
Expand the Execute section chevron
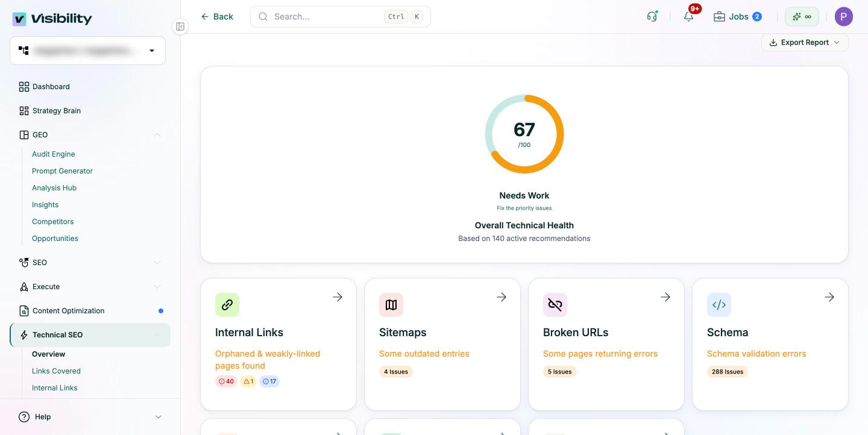pyautogui.click(x=157, y=287)
